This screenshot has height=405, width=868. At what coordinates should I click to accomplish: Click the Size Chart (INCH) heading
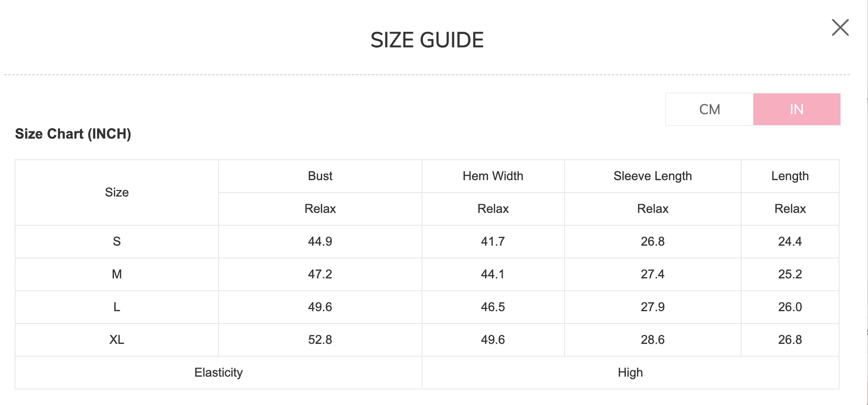[73, 134]
